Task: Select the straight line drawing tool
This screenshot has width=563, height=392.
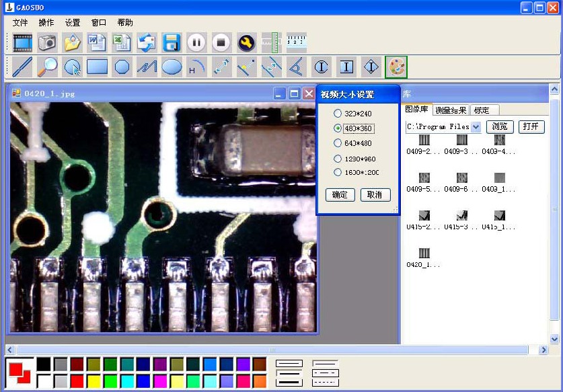Action: tap(22, 67)
